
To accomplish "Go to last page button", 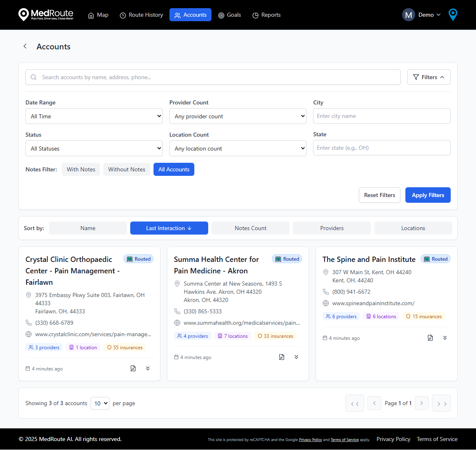I will click(x=441, y=403).
